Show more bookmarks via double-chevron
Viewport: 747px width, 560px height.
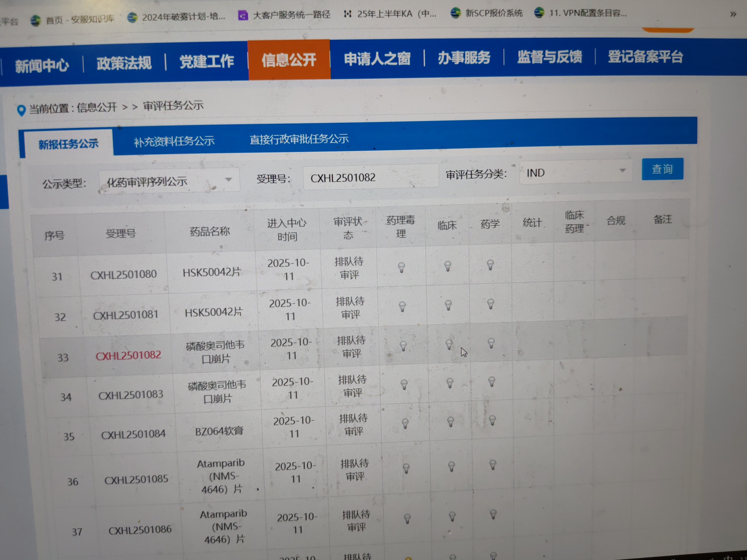[733, 14]
